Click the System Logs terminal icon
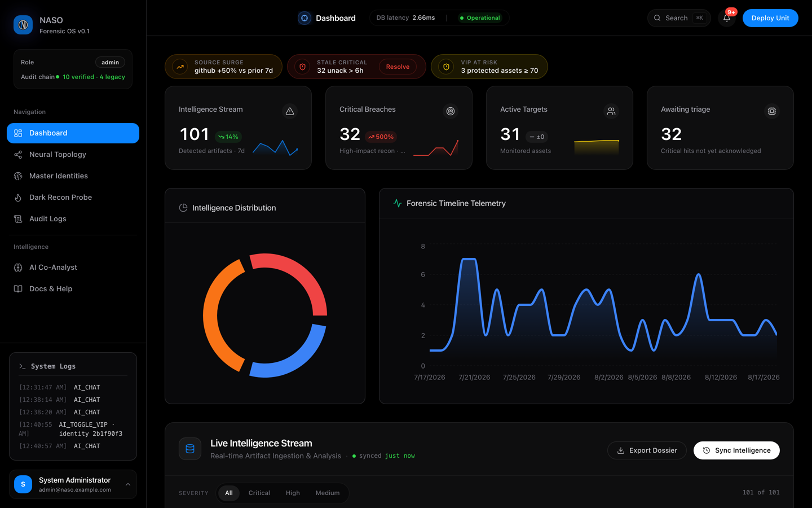Screen dimensions: 812x508 click(23, 366)
